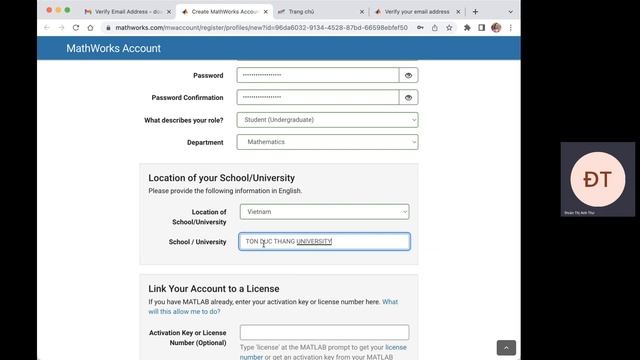Viewport: 640px width, 360px height.
Task: Click the padlock site info icon
Action: pyautogui.click(x=108, y=28)
